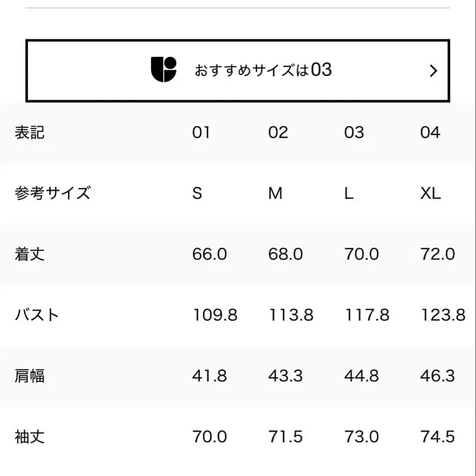This screenshot has height=476, width=476.
Task: Select the recommended size 03 column header
Action: [354, 132]
